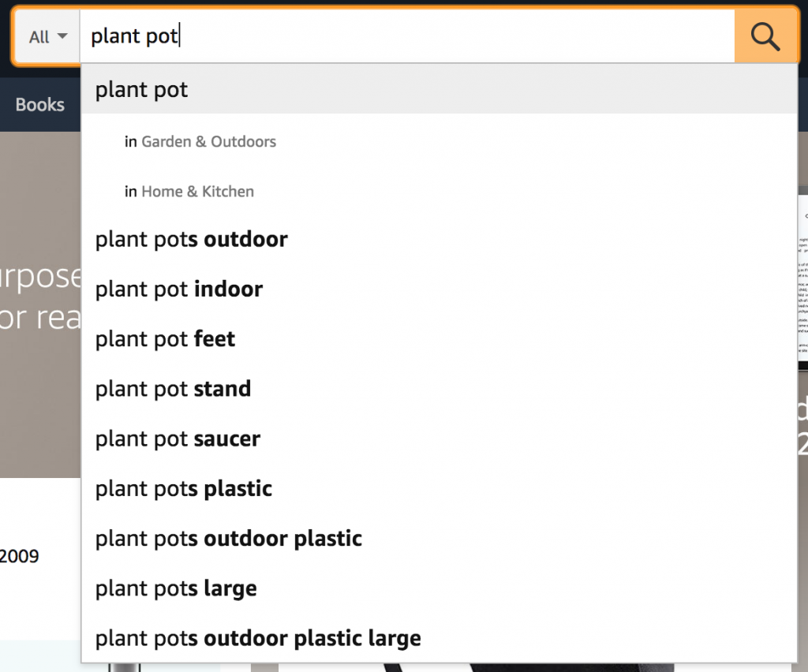This screenshot has height=672, width=808.
Task: Select the 'plant pots large' suggestion
Action: pos(176,588)
